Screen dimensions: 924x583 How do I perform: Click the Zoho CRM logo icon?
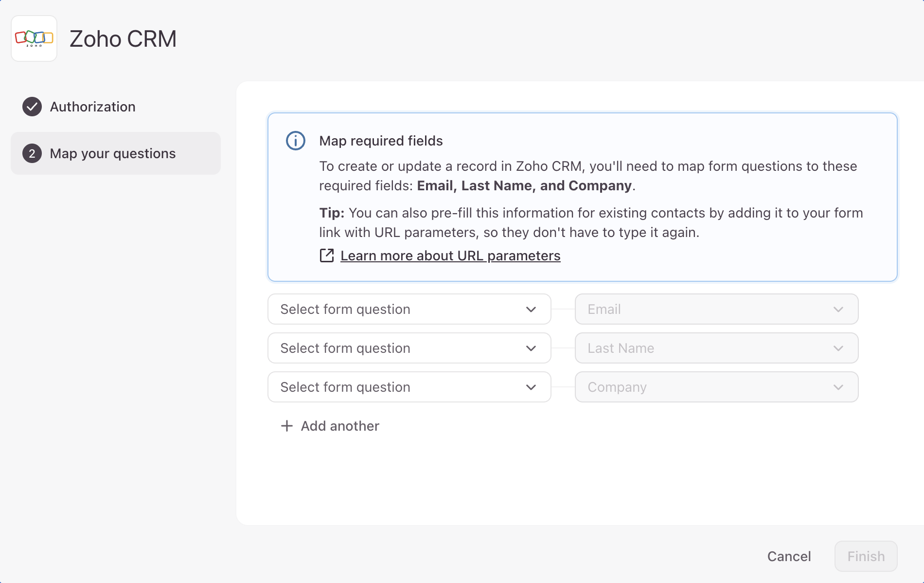coord(34,38)
